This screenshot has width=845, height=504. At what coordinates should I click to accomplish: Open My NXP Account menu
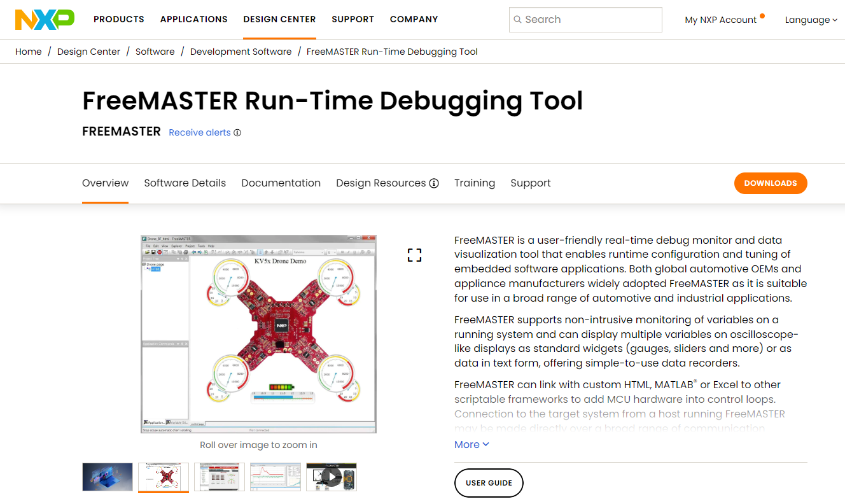(720, 20)
